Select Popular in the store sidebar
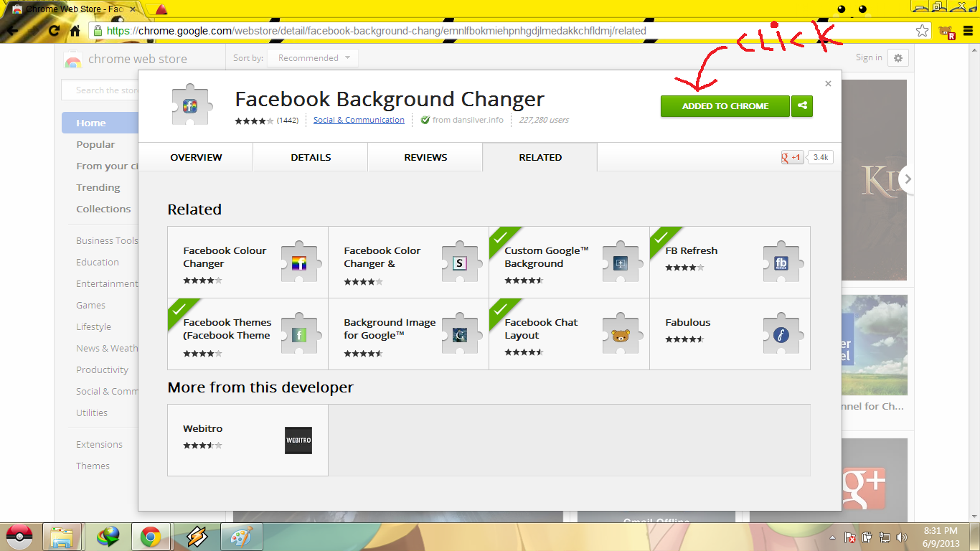Image resolution: width=980 pixels, height=551 pixels. coord(95,144)
